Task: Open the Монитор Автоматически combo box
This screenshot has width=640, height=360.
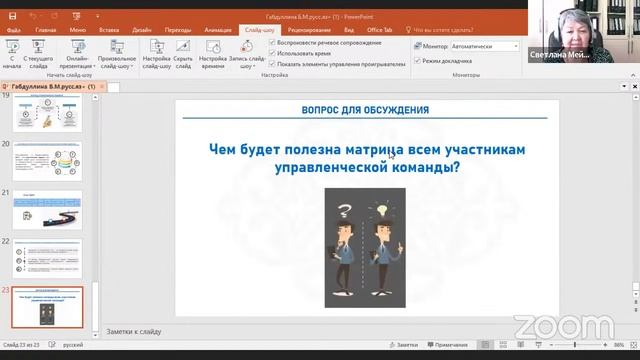Action: click(x=485, y=47)
